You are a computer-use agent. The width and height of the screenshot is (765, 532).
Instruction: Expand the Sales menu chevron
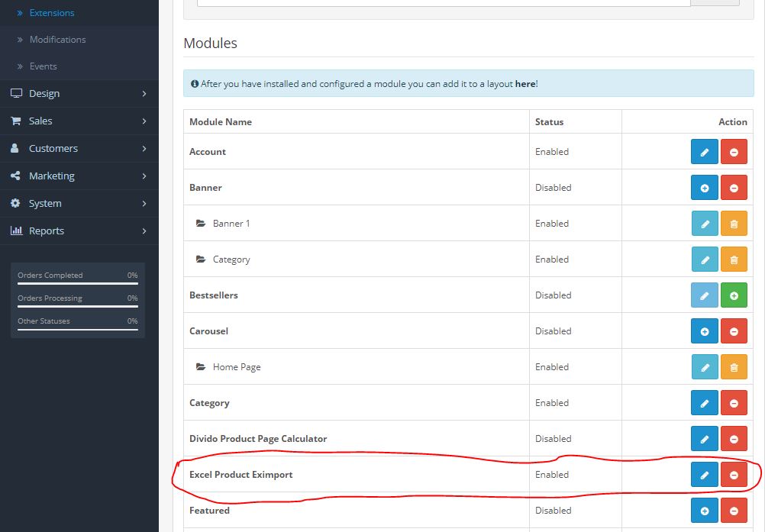144,121
